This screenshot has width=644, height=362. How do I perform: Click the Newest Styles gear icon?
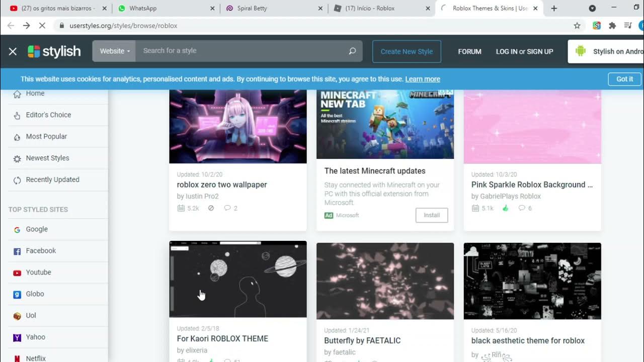pos(17,158)
